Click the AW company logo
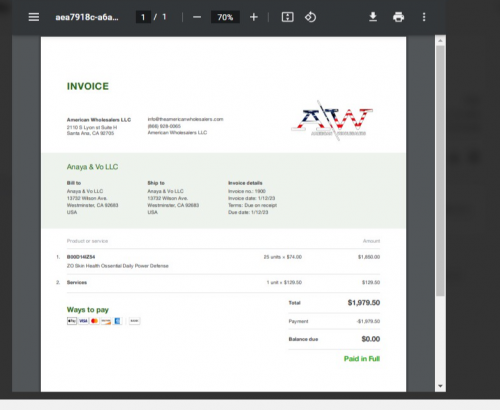 point(332,120)
